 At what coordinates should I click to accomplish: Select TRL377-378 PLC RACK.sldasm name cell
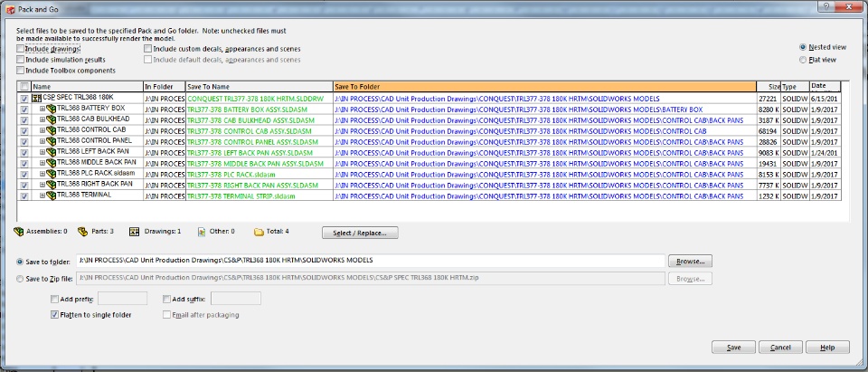pyautogui.click(x=259, y=174)
